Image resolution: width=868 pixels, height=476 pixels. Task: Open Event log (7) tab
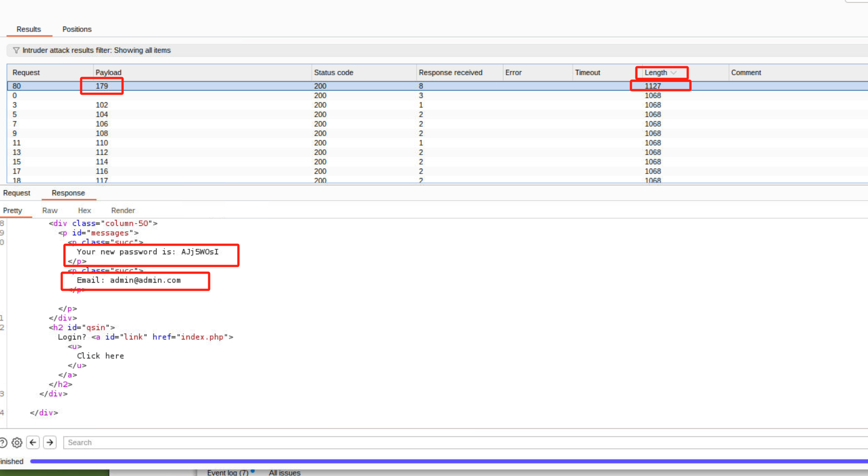pyautogui.click(x=228, y=472)
